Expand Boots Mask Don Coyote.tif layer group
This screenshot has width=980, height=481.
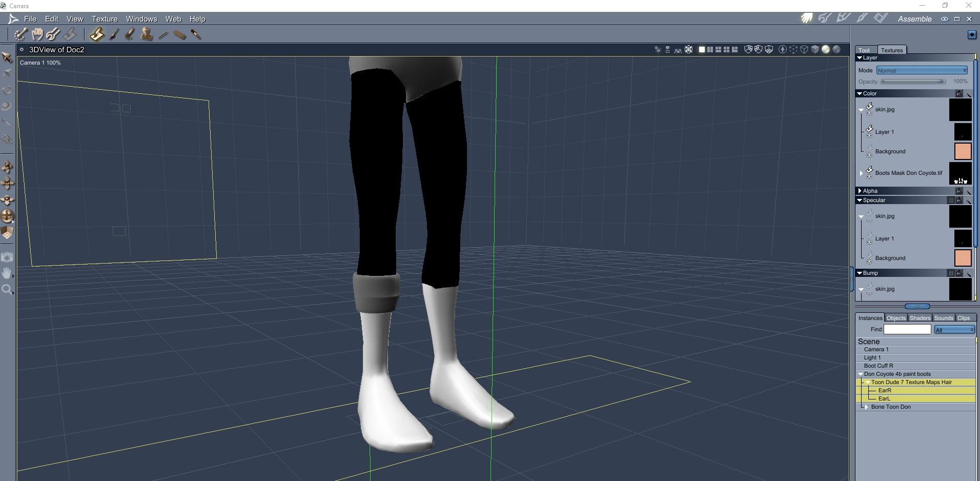(862, 173)
